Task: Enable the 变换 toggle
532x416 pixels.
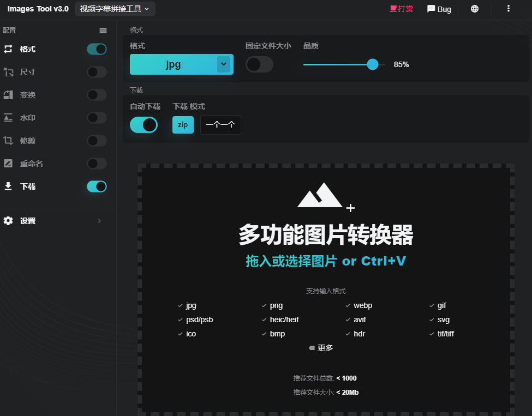Action: tap(97, 95)
